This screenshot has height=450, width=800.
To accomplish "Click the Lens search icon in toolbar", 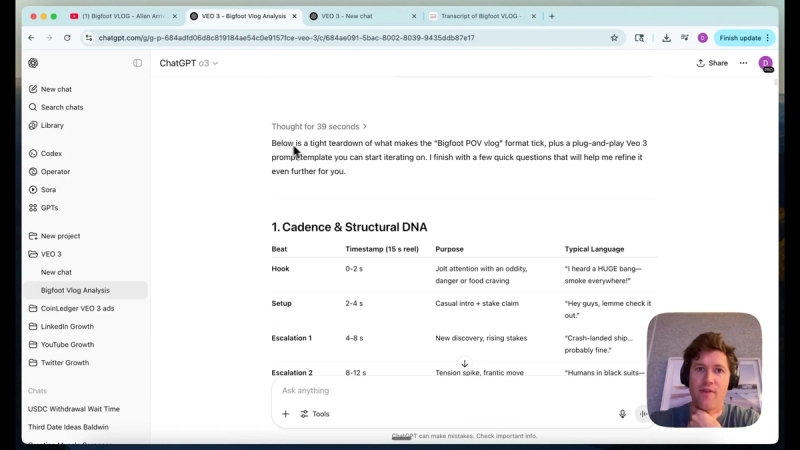I will (x=639, y=38).
